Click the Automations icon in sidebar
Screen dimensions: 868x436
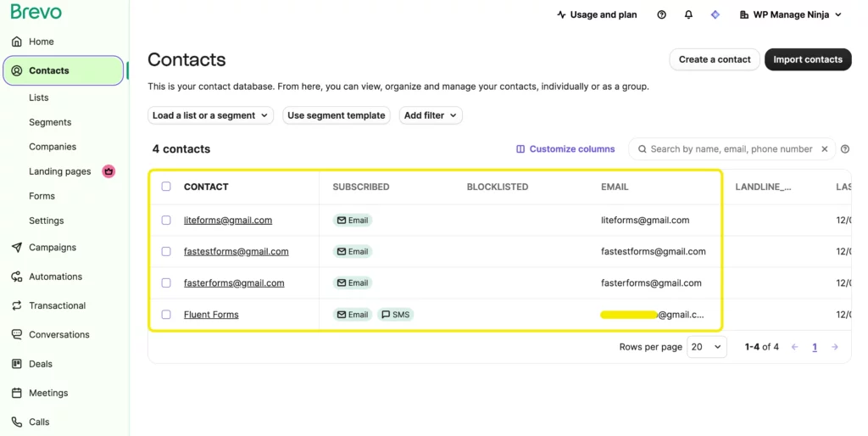pos(17,277)
